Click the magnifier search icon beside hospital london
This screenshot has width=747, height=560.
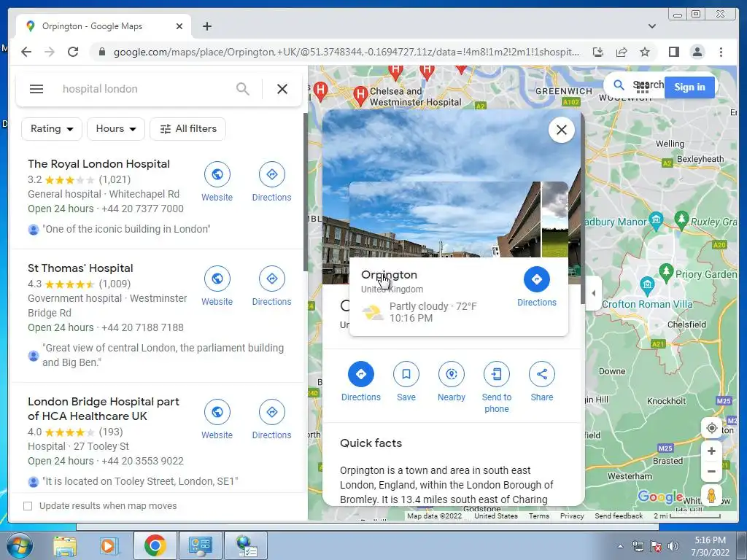coord(243,89)
